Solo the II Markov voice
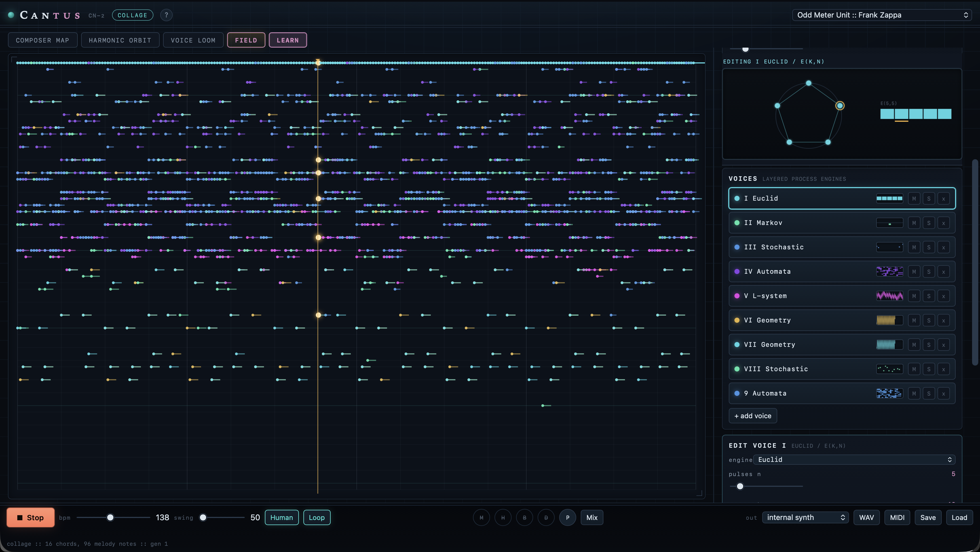 tap(929, 223)
